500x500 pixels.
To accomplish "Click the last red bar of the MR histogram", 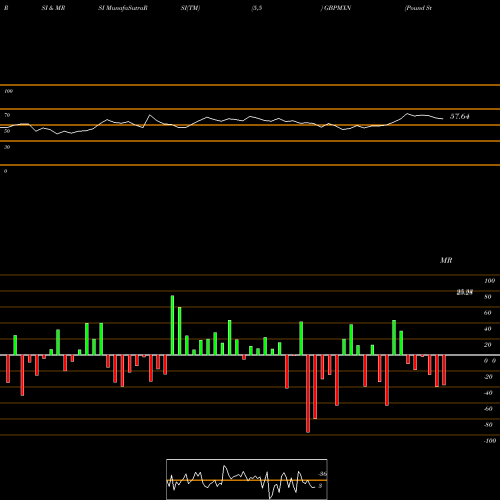I will 444,370.
